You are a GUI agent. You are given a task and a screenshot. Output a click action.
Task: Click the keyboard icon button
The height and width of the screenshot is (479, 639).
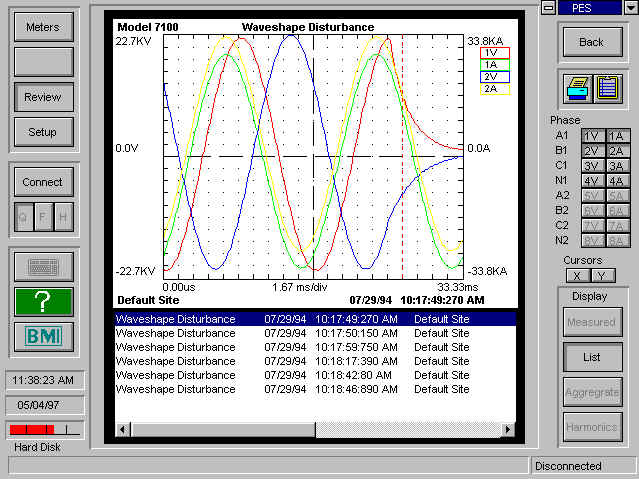point(44,267)
